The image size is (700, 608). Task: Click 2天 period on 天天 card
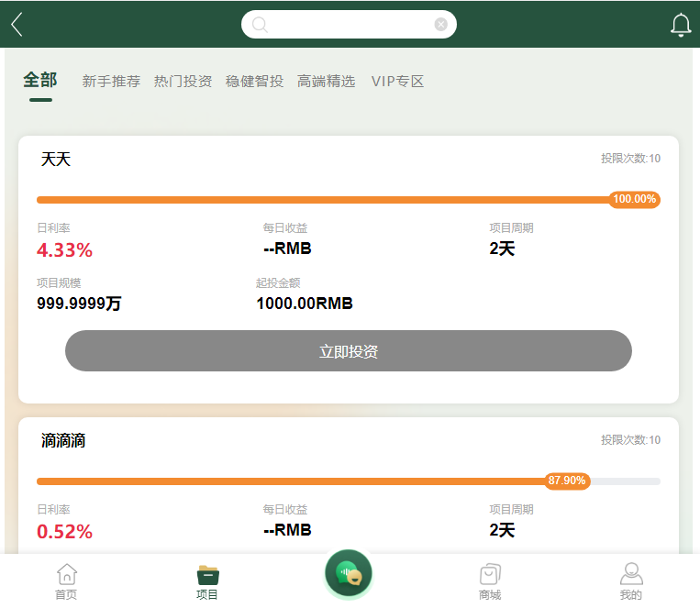(x=502, y=249)
